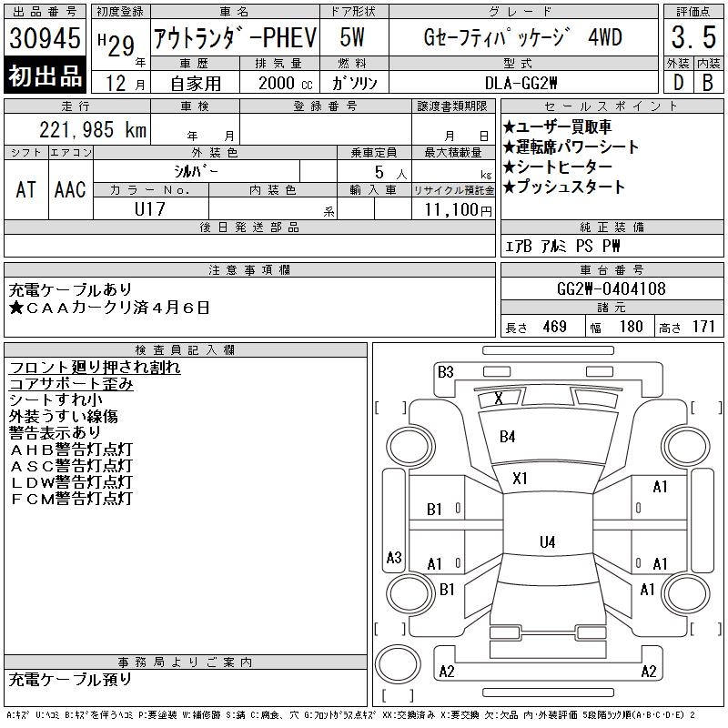Viewport: 728px width, 728px height.
Task: Click the lot number 30945
Action: click(x=45, y=39)
